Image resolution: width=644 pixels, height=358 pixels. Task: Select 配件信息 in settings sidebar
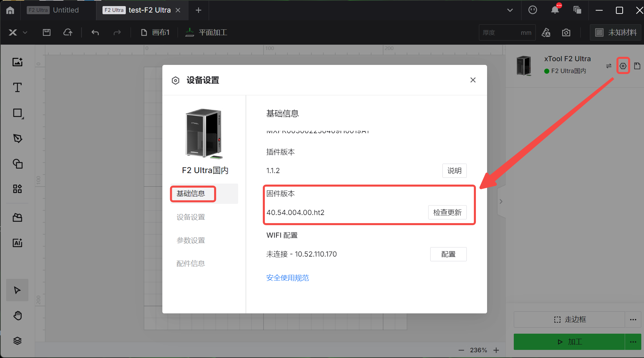191,264
